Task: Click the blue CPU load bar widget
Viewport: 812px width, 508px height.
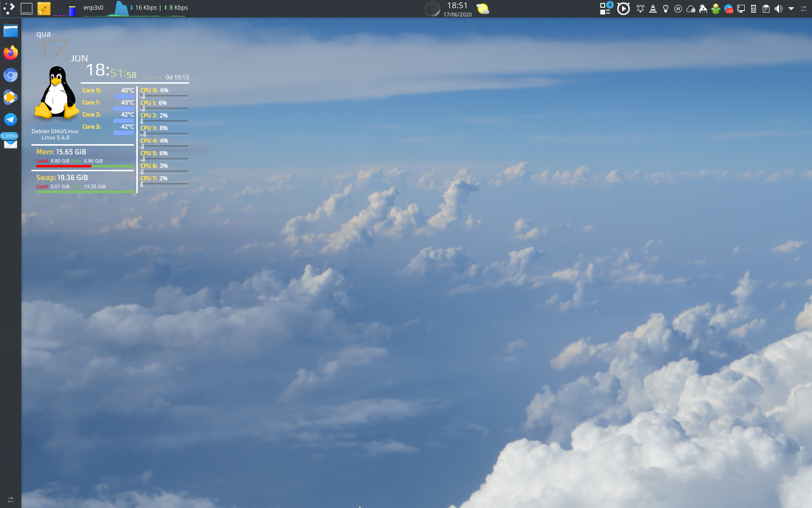Action: pyautogui.click(x=65, y=11)
